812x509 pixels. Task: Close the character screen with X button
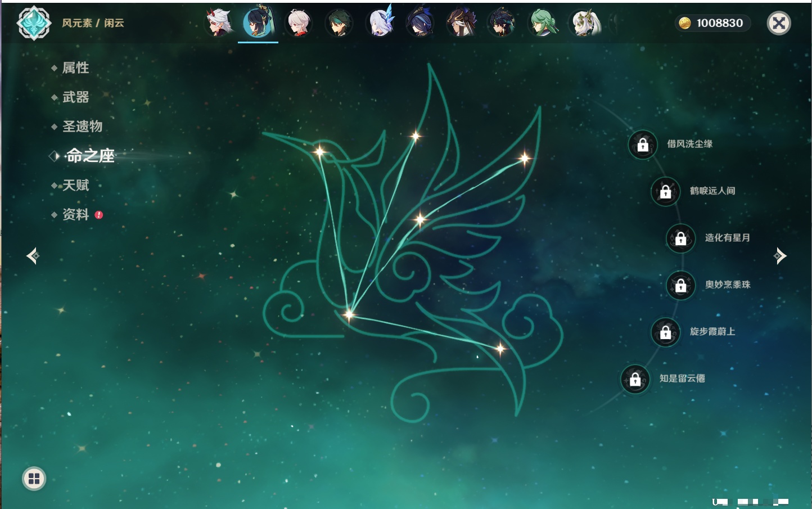pos(779,23)
